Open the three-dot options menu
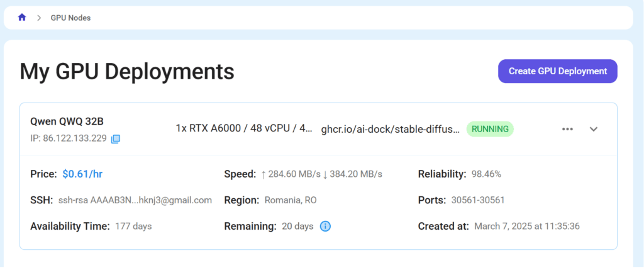644x270 pixels. point(567,129)
